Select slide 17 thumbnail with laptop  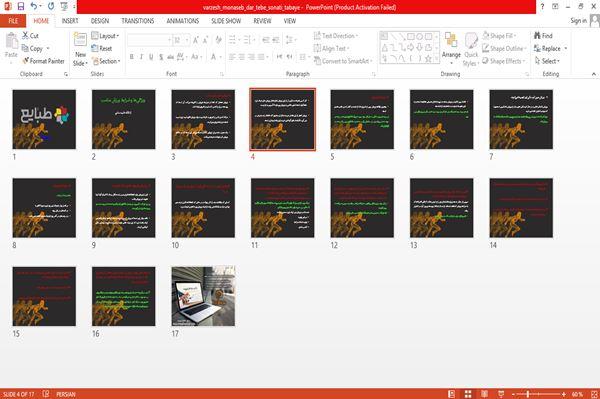(x=203, y=296)
